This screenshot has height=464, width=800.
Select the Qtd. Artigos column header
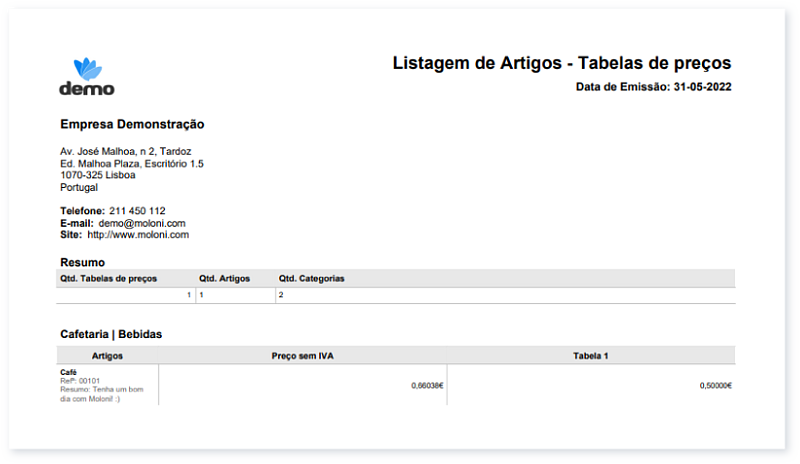tap(224, 279)
